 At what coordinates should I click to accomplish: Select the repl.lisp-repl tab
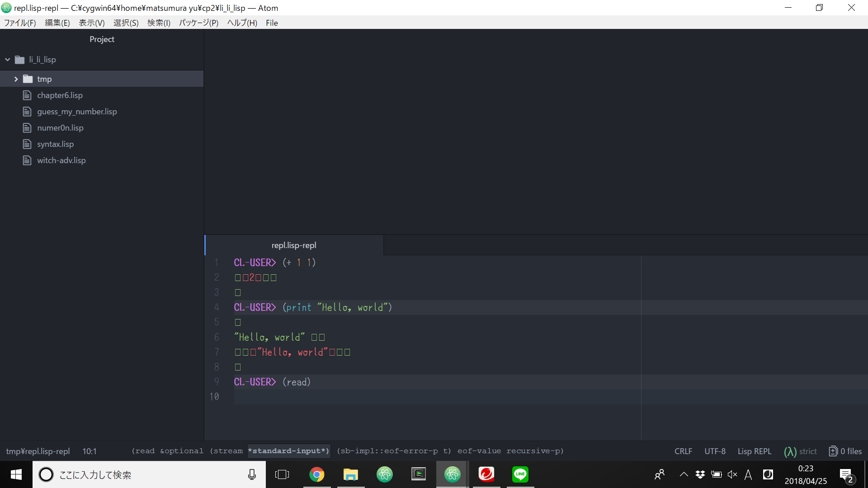pyautogui.click(x=293, y=245)
